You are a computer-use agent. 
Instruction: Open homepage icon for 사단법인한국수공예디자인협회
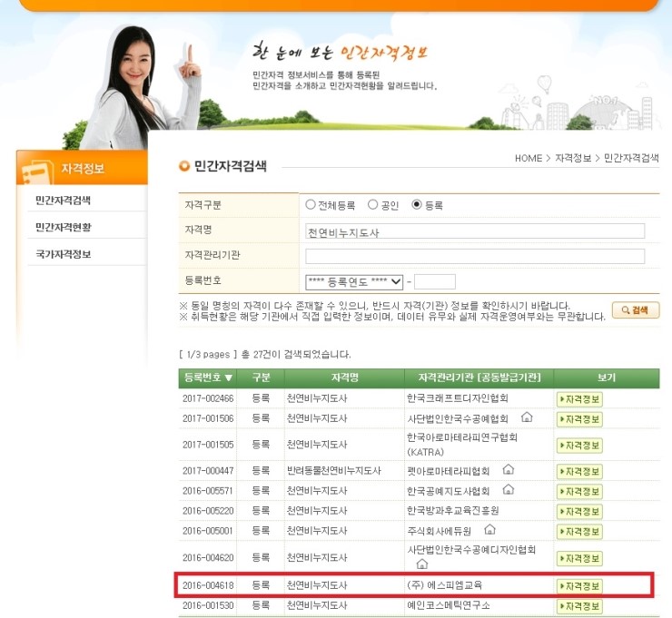click(x=422, y=564)
